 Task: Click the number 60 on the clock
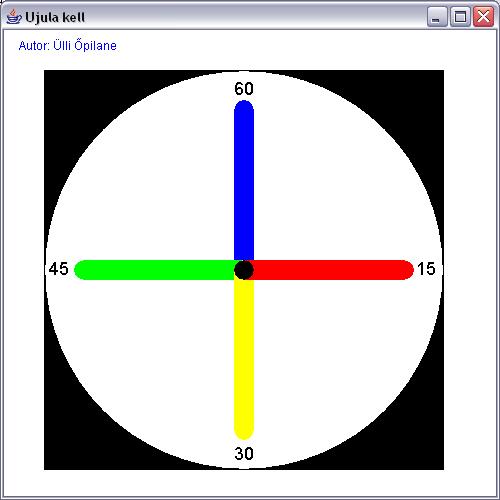click(244, 89)
